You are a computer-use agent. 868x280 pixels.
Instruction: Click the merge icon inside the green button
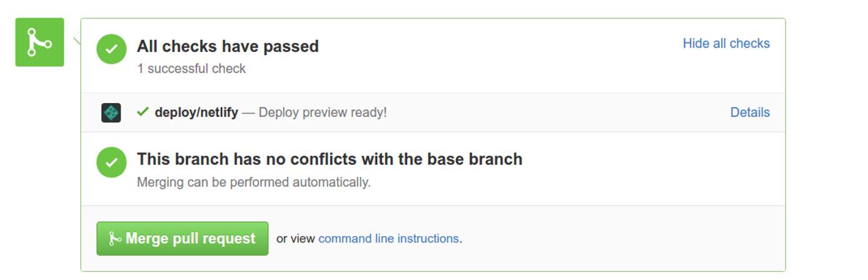115,239
